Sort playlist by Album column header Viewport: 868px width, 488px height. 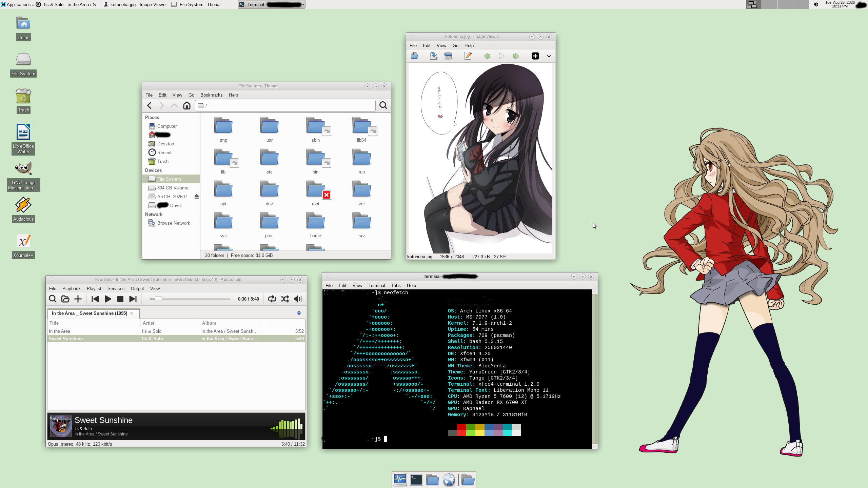tap(229, 323)
